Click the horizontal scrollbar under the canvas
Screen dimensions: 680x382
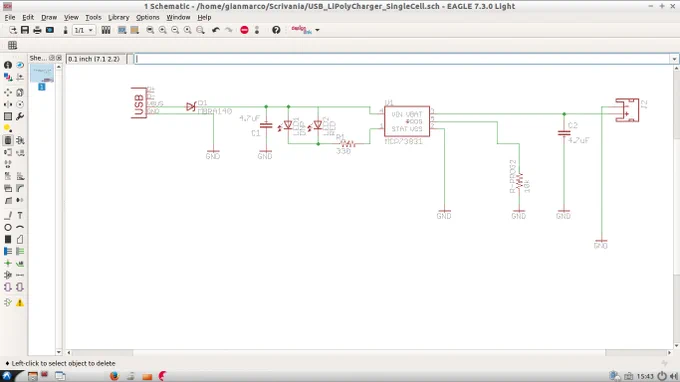(369, 353)
